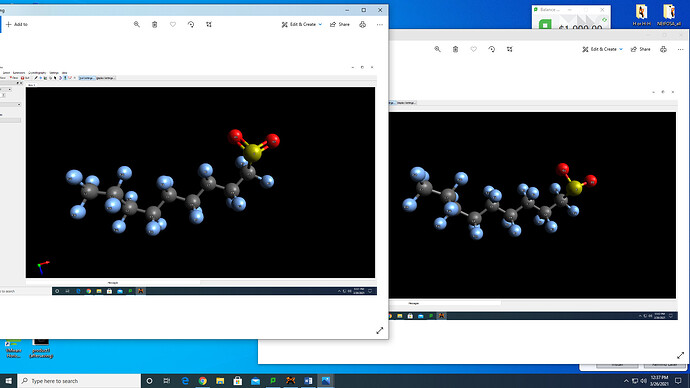Click the zoom magnifier in the back Photos window
The height and width of the screenshot is (388, 690).
pyautogui.click(x=437, y=49)
